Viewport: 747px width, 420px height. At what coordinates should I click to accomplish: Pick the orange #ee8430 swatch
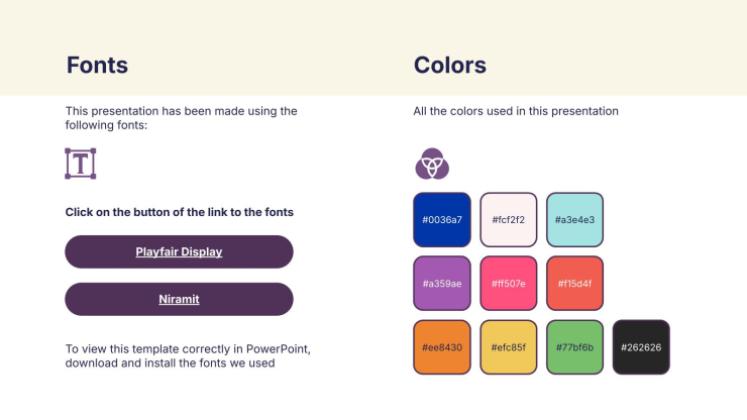(x=441, y=347)
